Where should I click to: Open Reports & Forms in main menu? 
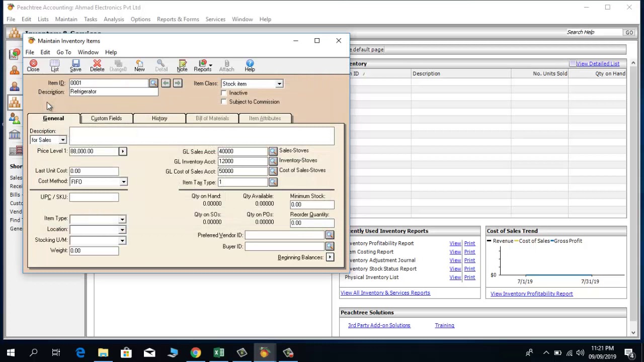click(178, 19)
